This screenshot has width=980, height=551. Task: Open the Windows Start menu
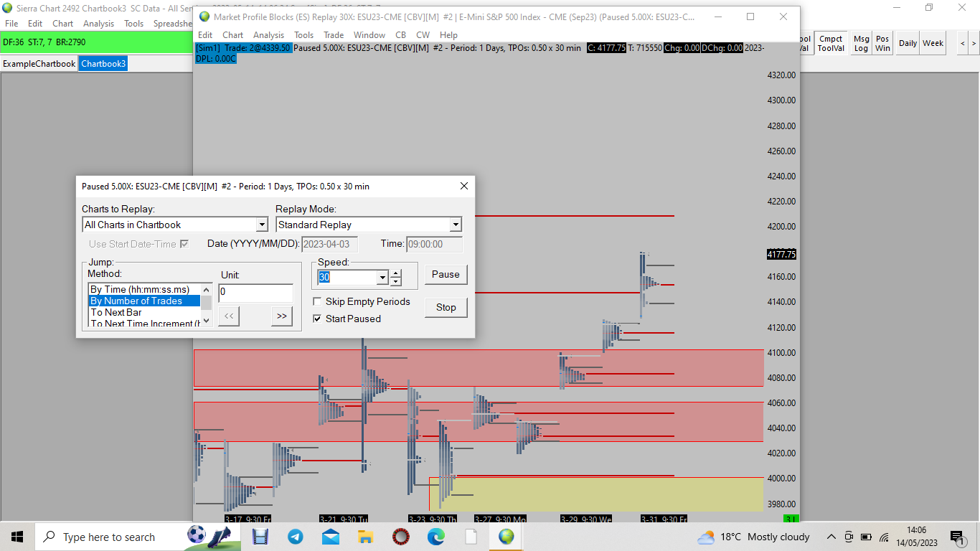pyautogui.click(x=17, y=537)
